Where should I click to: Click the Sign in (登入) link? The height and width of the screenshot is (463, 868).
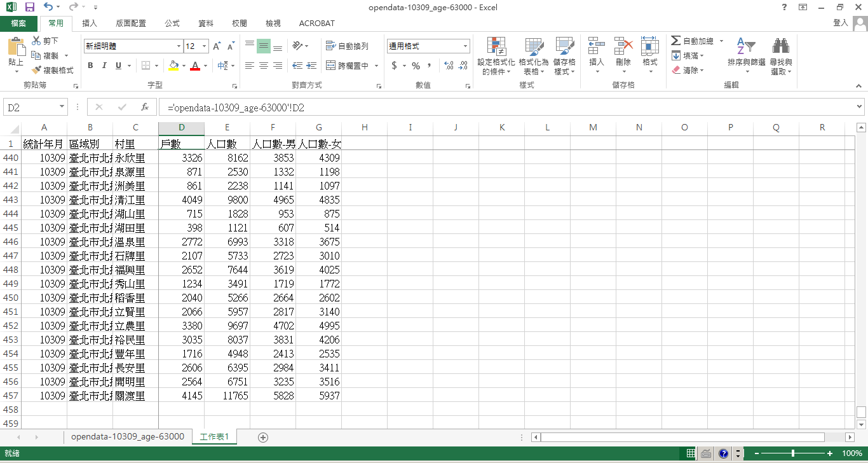tap(840, 23)
